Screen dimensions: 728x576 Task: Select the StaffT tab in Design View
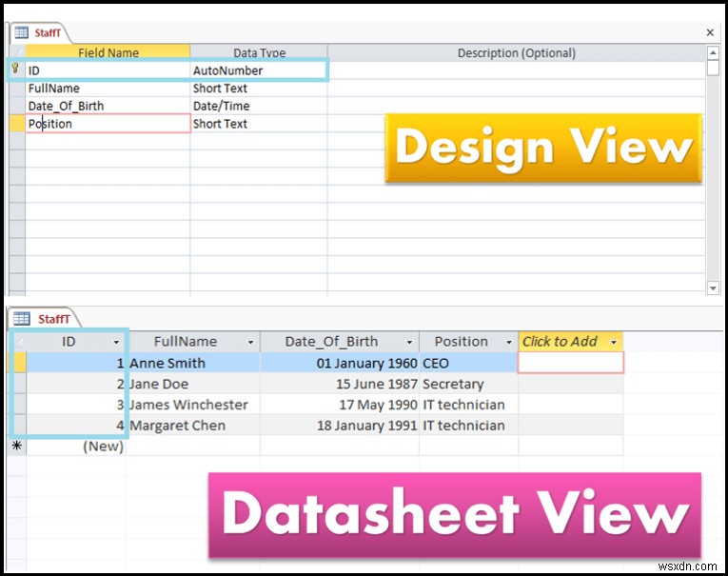(40, 32)
